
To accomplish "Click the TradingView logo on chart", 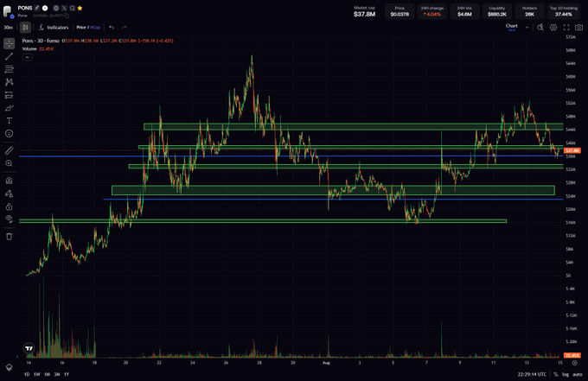I will (x=29, y=348).
